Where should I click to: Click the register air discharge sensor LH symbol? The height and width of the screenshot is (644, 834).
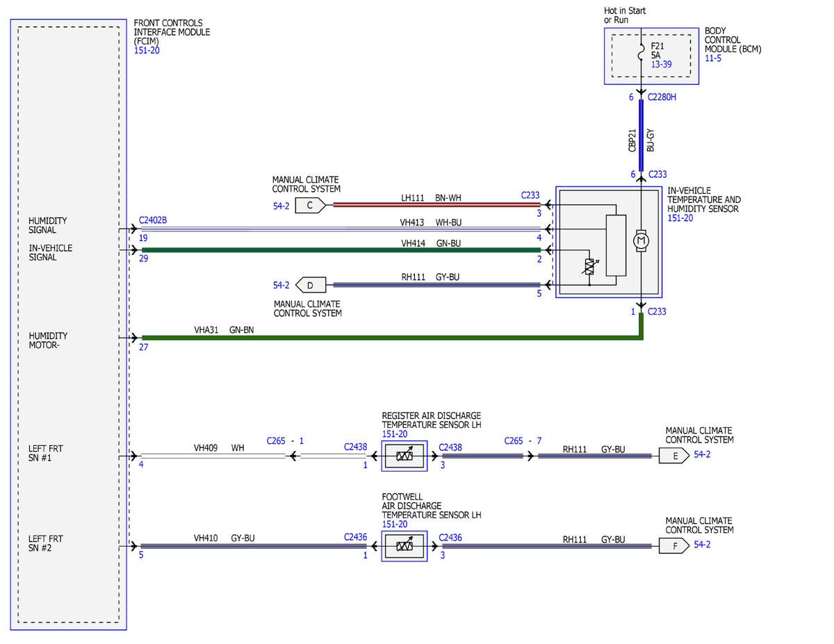(404, 456)
